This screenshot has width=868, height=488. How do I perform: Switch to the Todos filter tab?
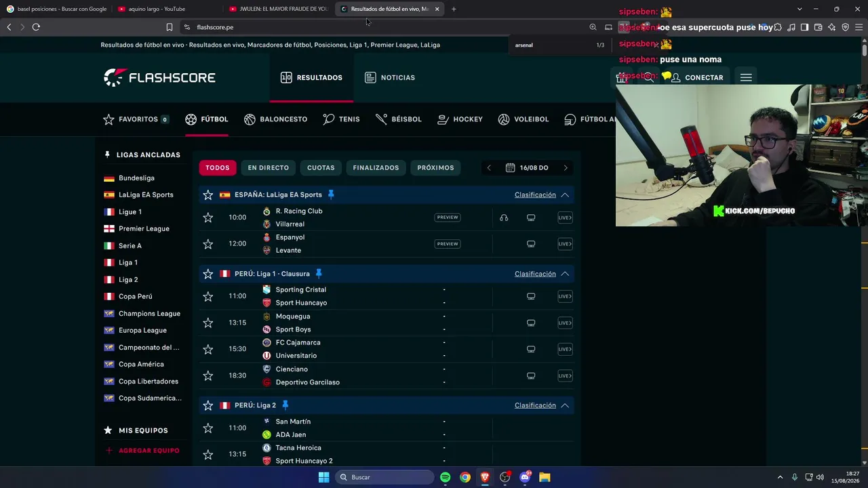[x=218, y=167]
